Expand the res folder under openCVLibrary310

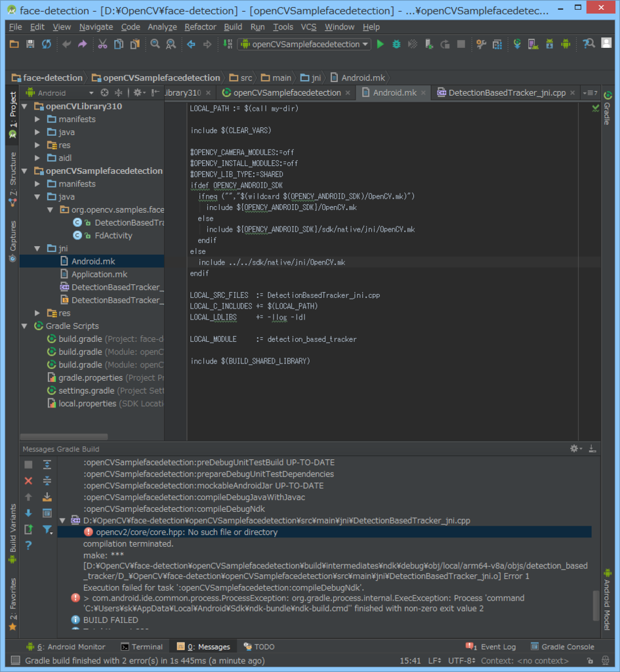(x=37, y=145)
